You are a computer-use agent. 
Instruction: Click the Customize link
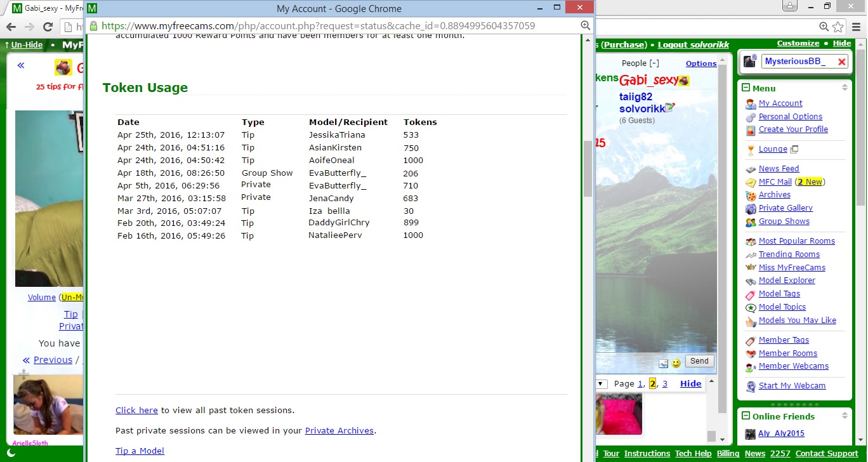(798, 44)
